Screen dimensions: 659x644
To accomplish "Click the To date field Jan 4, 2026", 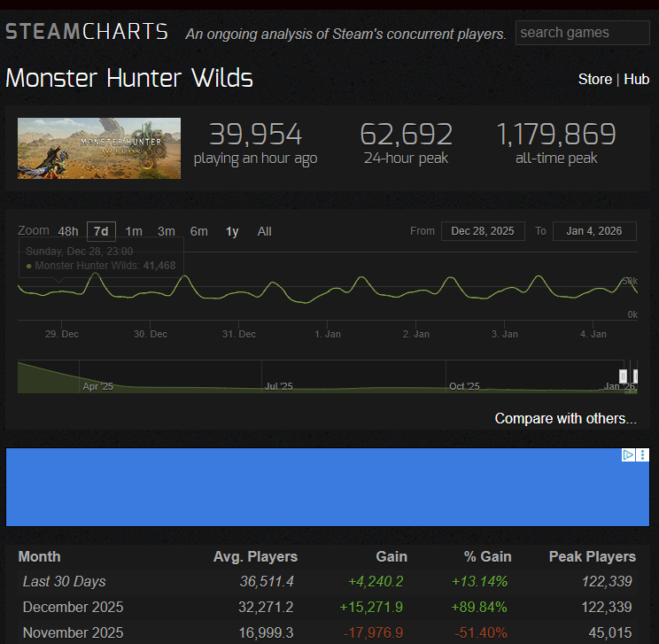I will (x=594, y=231).
